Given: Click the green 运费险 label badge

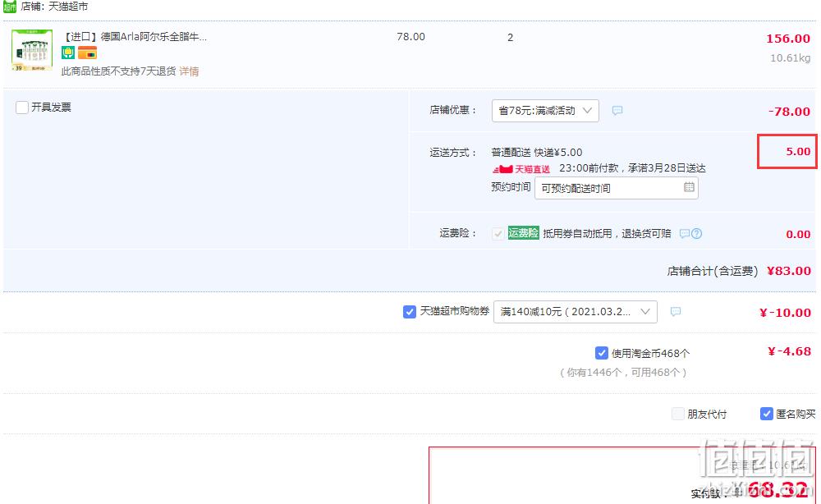Looking at the screenshot, I should click(x=523, y=233).
